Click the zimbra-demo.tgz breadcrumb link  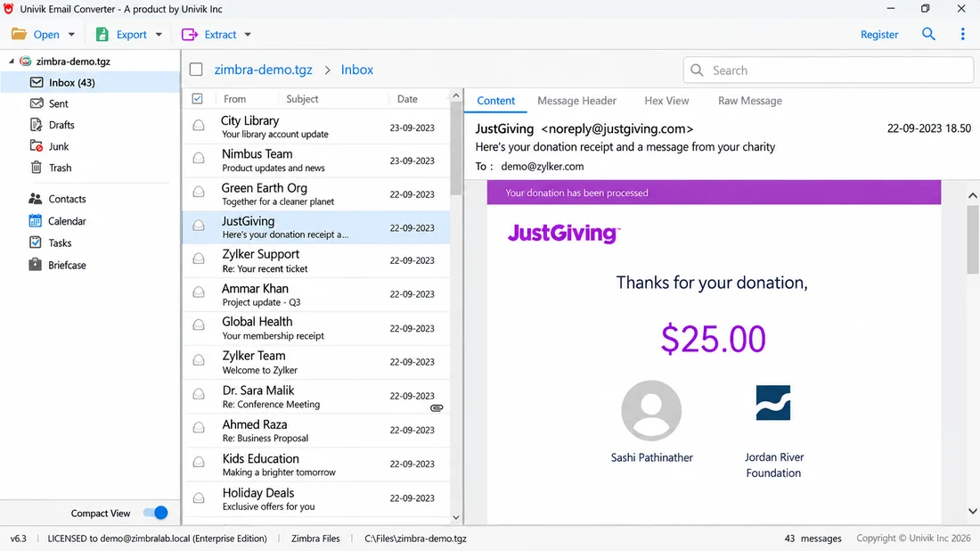(263, 70)
